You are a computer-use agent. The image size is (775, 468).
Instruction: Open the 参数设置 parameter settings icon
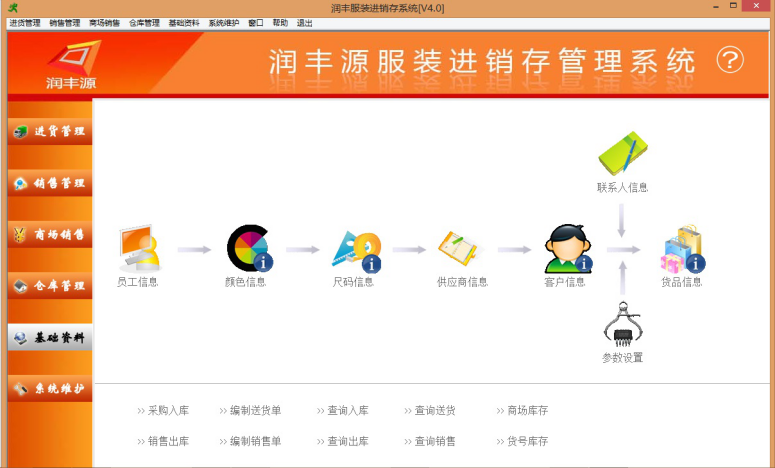click(x=622, y=324)
